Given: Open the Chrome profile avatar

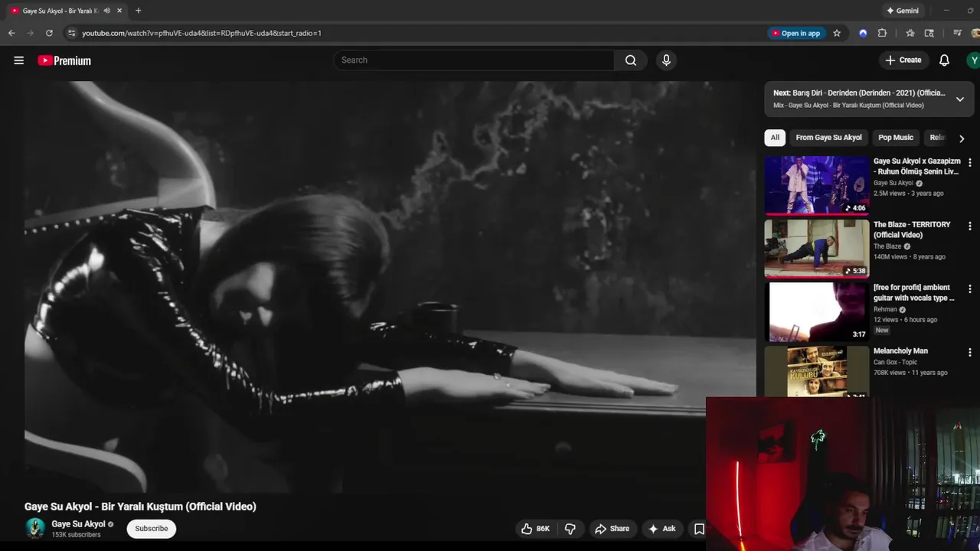Looking at the screenshot, I should coord(975,33).
